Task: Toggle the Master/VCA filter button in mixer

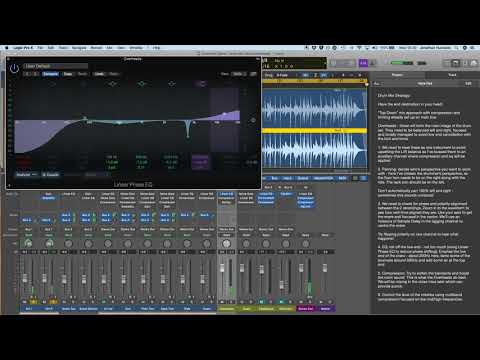Action: pos(323,178)
